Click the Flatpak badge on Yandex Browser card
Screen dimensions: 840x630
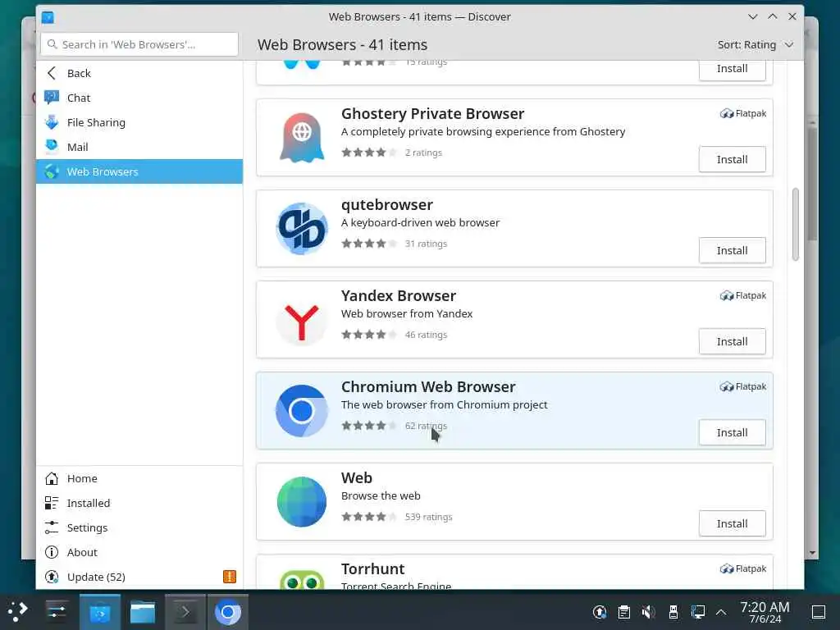point(743,295)
